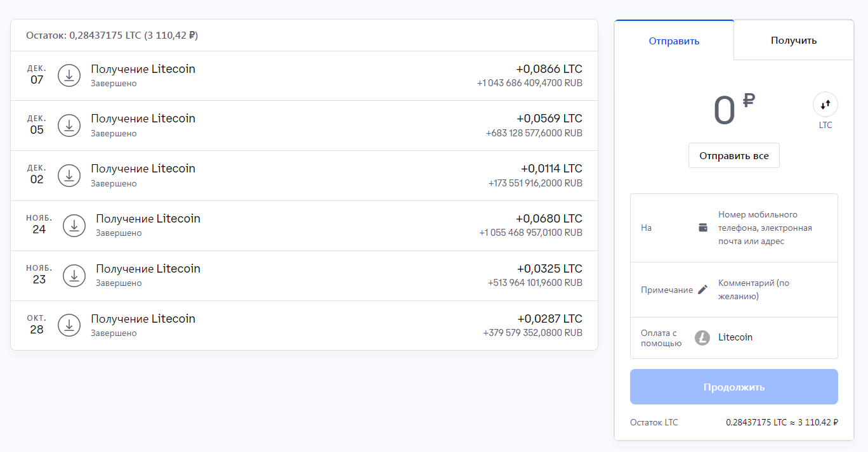Click the Litecoin logo in payment row
868x452 pixels.
tap(702, 338)
